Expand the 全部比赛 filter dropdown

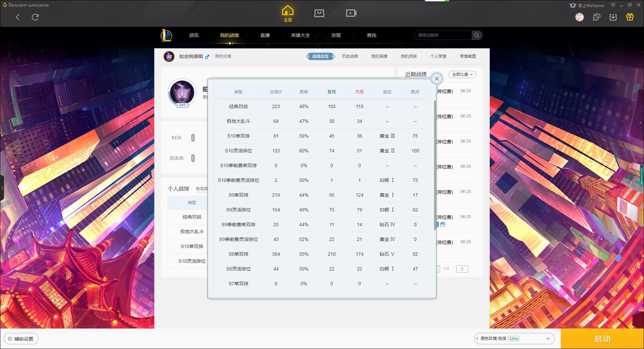coord(462,74)
